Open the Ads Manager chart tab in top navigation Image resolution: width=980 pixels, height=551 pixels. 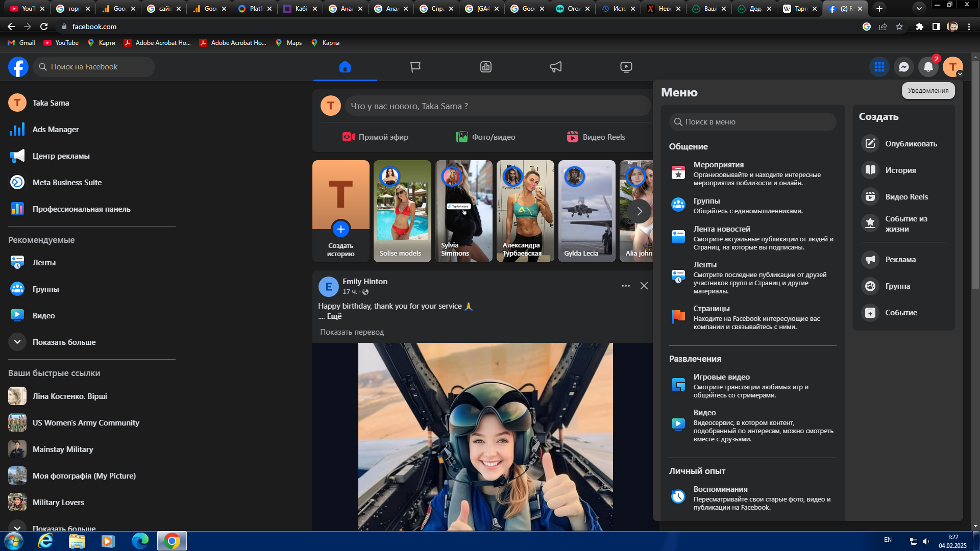click(486, 67)
